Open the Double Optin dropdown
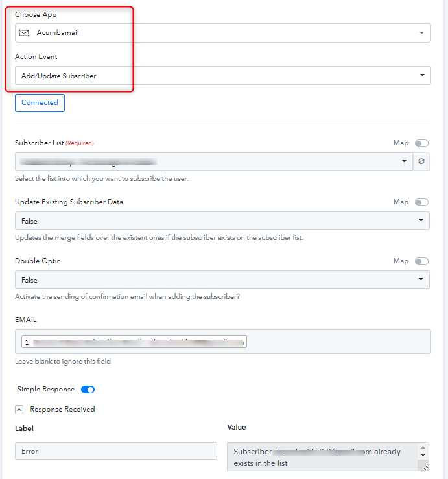 (222, 279)
